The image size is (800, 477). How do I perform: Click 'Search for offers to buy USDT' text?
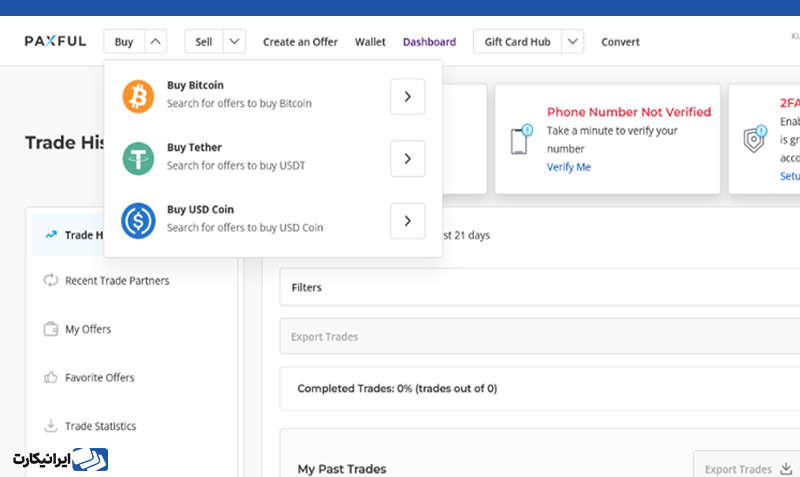236,165
